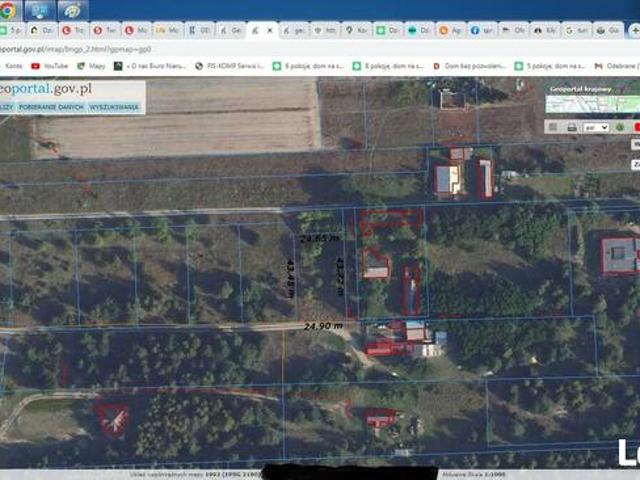Open a new browser tab with plus button
Image resolution: width=640 pixels, height=480 pixels.
click(630, 31)
